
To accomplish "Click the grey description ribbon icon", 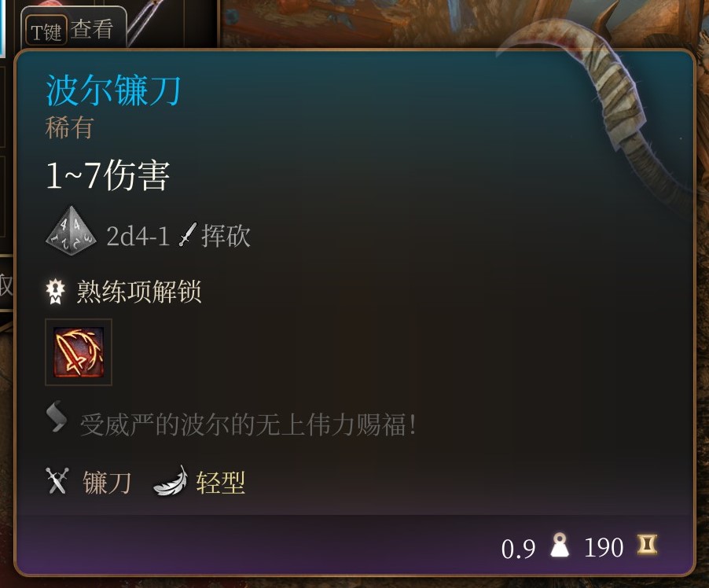I will [x=57, y=417].
